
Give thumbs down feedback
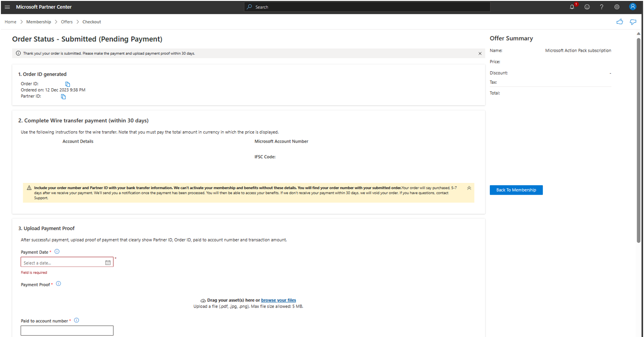(633, 21)
